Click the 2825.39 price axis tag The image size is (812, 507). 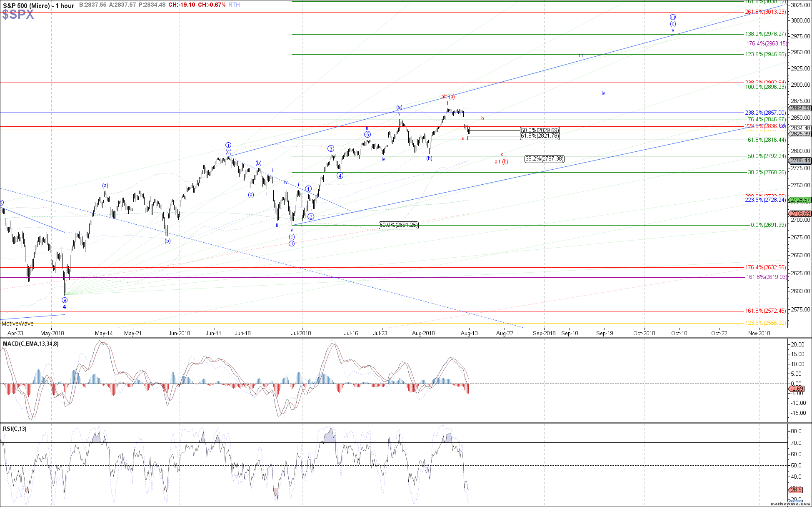tap(800, 134)
